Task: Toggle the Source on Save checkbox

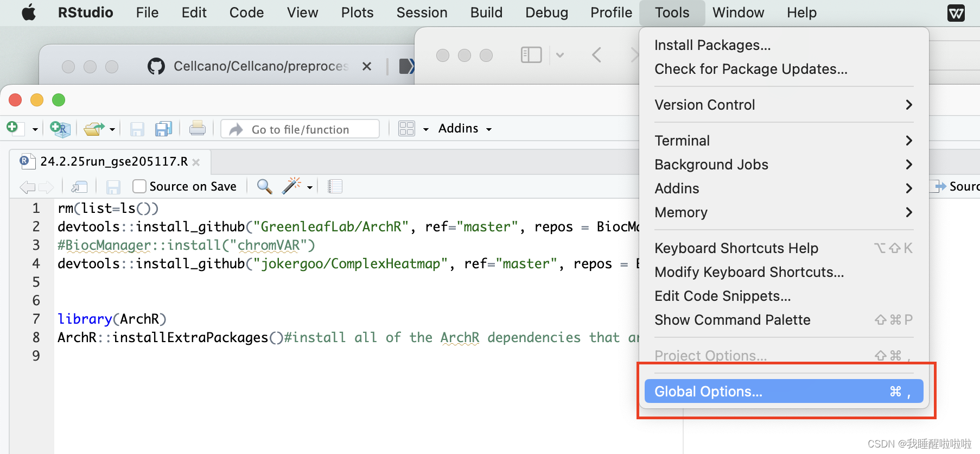Action: coord(139,186)
